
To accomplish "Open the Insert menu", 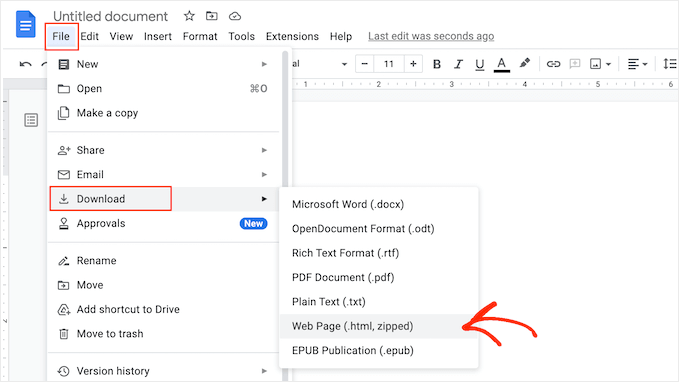I will pyautogui.click(x=158, y=36).
